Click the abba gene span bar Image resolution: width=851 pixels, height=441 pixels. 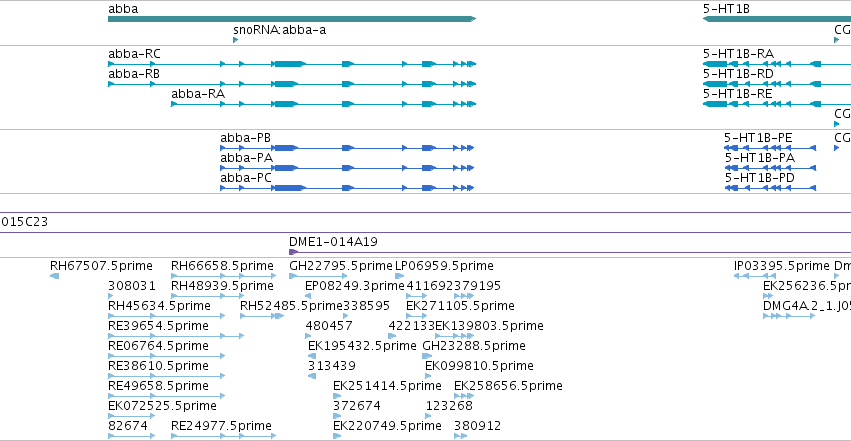tap(292, 19)
